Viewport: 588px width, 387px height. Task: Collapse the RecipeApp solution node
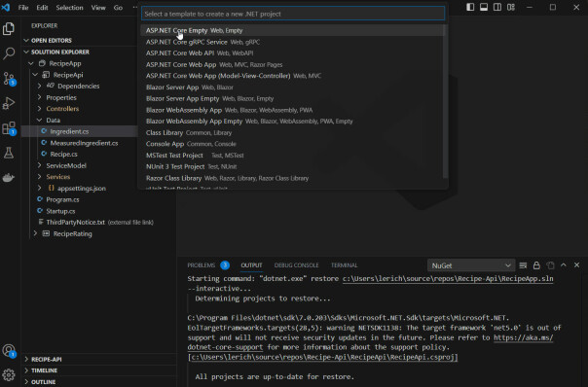(x=31, y=63)
